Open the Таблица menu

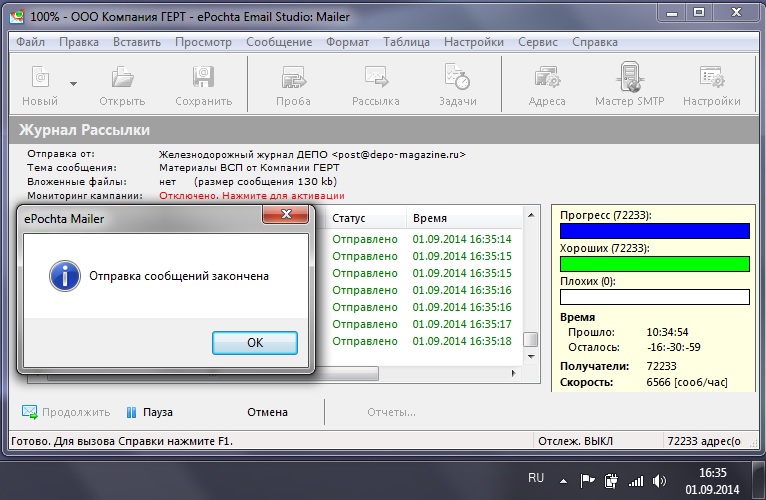coord(406,43)
